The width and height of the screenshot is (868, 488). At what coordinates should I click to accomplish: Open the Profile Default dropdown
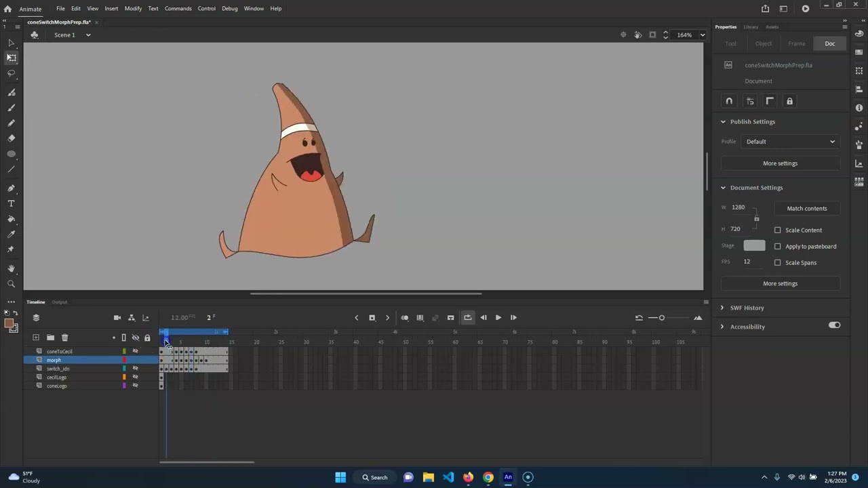point(791,142)
